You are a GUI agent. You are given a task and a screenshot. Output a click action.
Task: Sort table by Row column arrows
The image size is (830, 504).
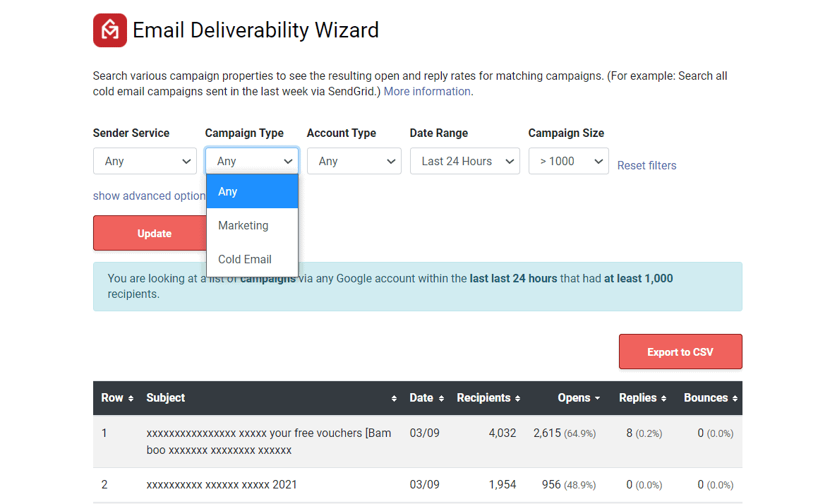(131, 399)
